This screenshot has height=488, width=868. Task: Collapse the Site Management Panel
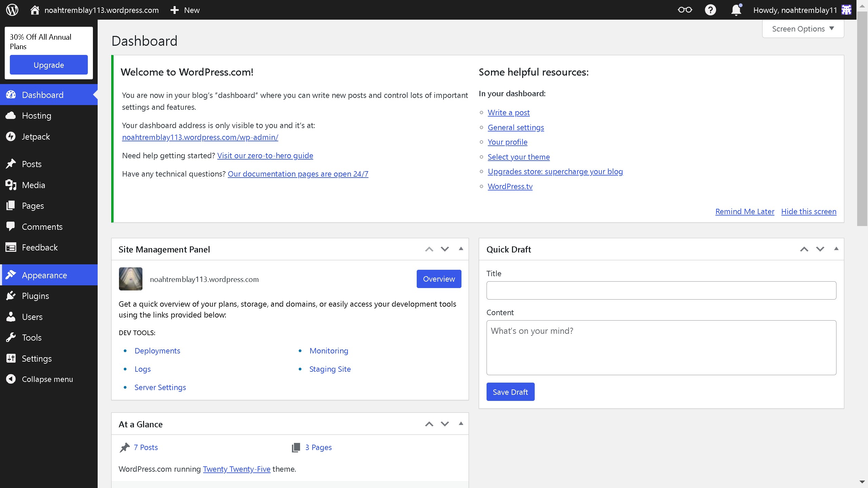pos(460,249)
